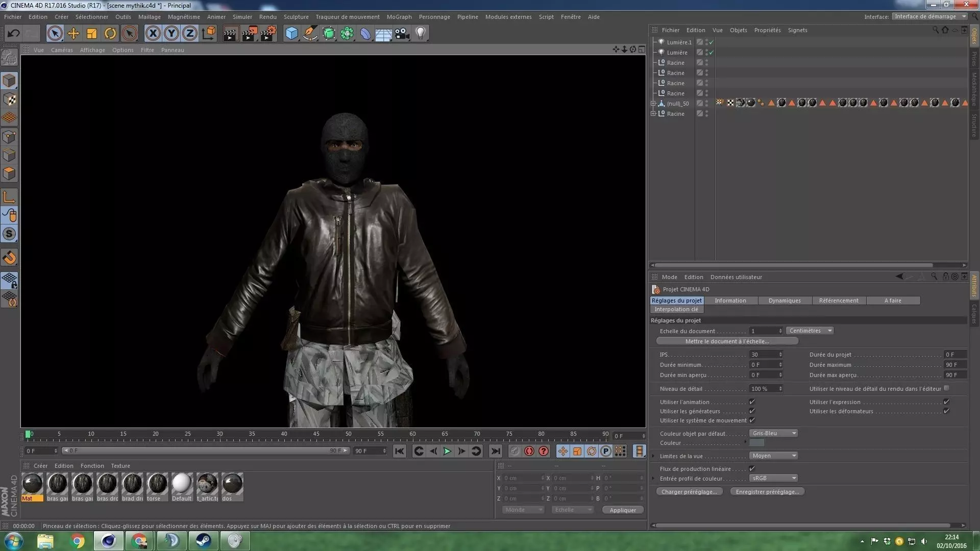Screen dimensions: 980x551
Task: Toggle Utiliser les déformateurs checkbox
Action: (x=946, y=411)
